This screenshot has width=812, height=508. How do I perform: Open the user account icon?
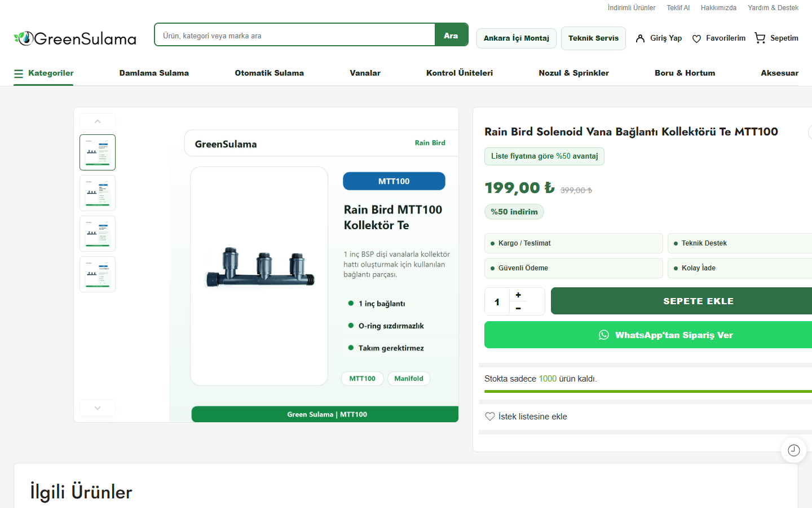(x=640, y=38)
